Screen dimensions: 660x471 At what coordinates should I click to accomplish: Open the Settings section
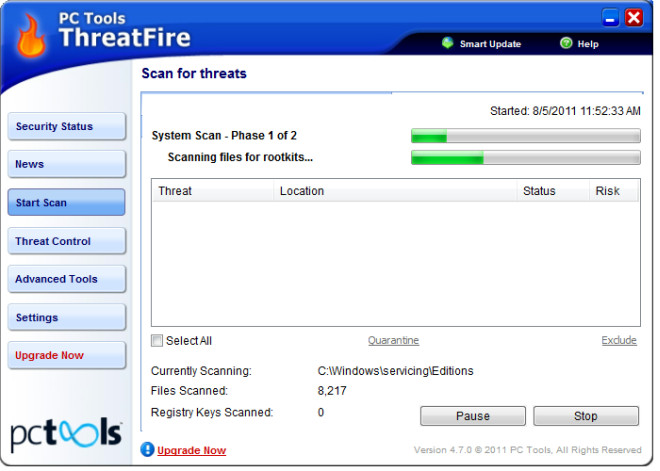coord(67,317)
